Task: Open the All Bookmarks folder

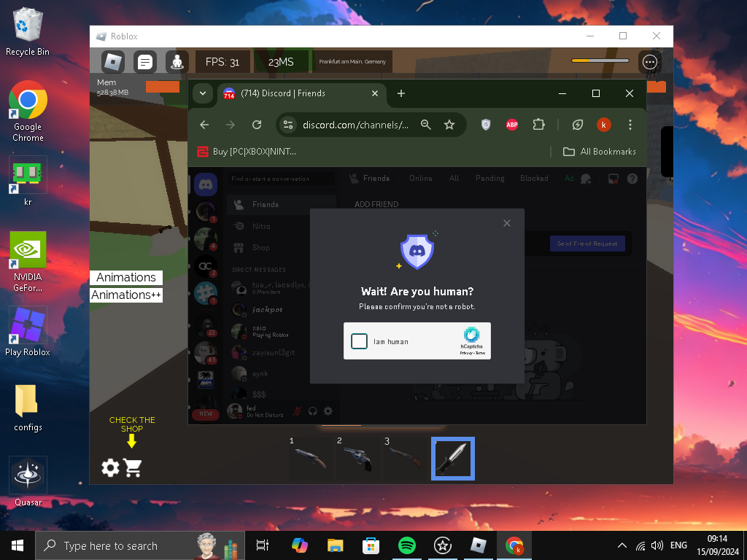Action: click(x=600, y=152)
